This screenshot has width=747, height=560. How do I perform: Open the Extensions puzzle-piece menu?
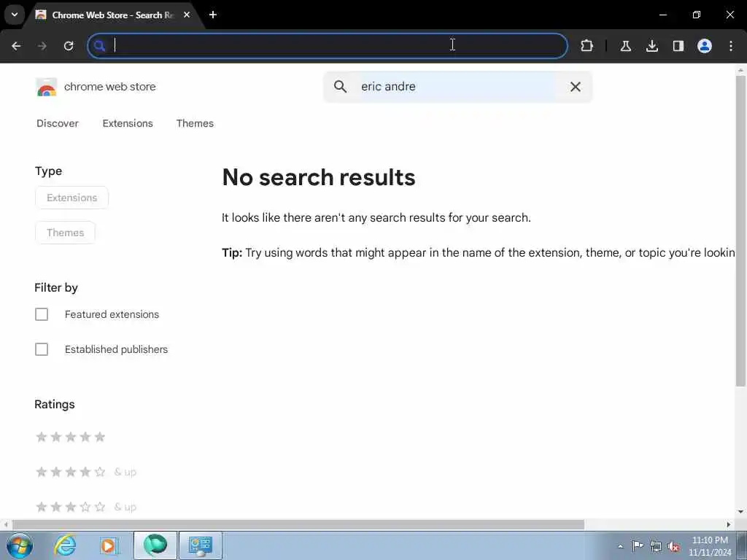point(587,46)
